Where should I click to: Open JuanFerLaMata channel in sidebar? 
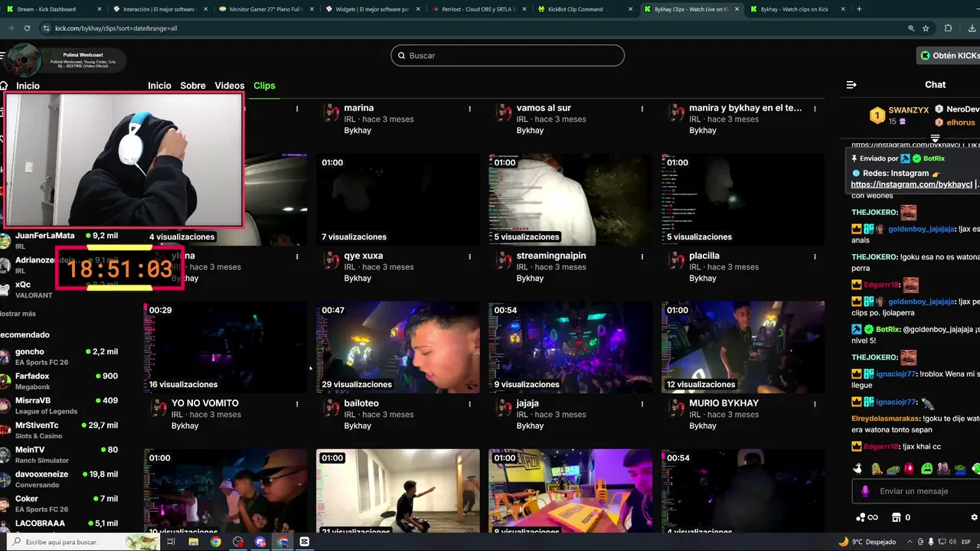tap(60, 240)
